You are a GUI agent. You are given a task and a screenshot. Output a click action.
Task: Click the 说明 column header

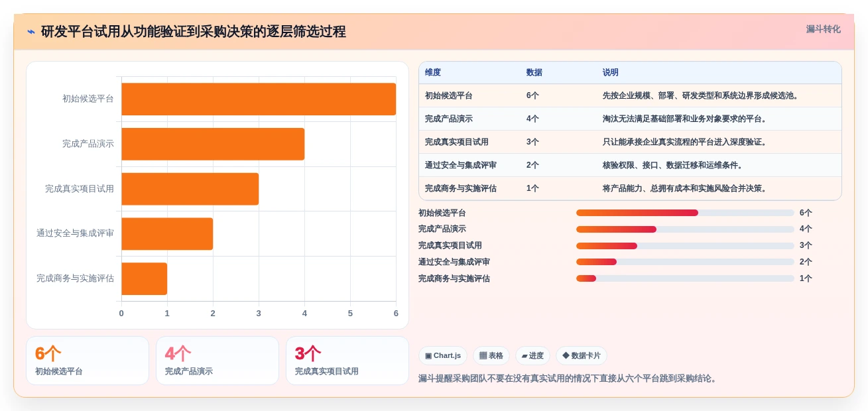tap(611, 72)
